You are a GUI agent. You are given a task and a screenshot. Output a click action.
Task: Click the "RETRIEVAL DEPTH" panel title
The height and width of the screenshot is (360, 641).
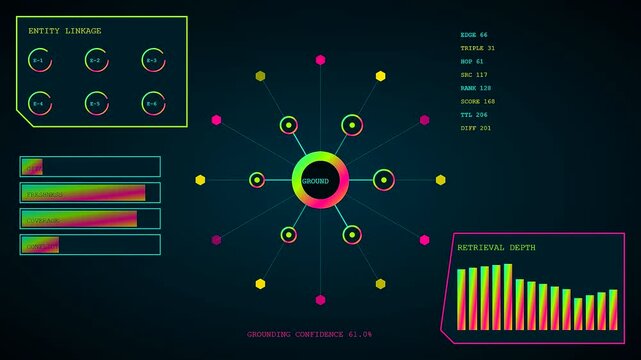pyautogui.click(x=496, y=247)
